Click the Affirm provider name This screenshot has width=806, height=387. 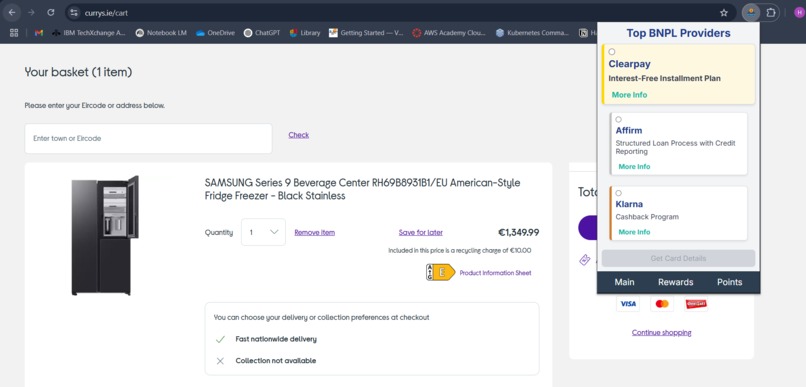click(629, 131)
